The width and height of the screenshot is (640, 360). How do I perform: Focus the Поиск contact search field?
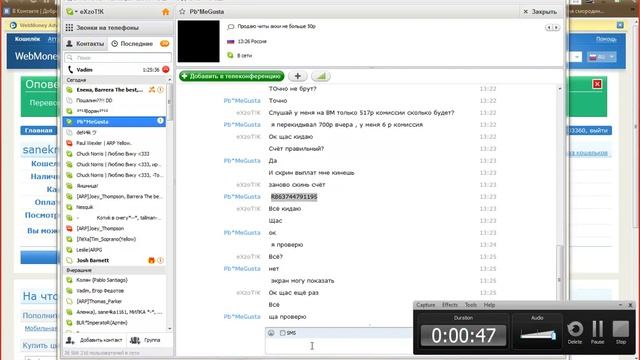pyautogui.click(x=118, y=58)
